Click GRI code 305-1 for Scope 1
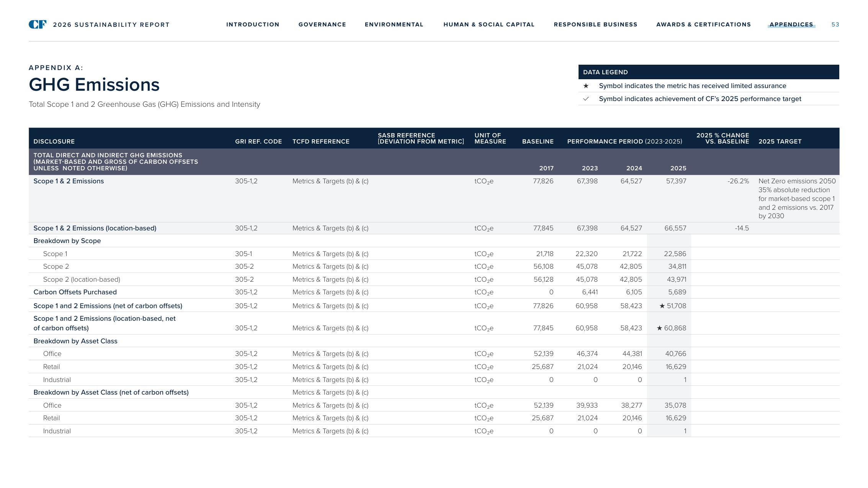Screen dimensions: 868x488 tap(244, 254)
